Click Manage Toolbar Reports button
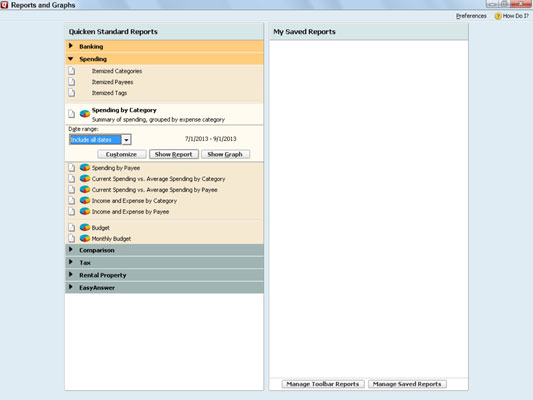 coord(323,384)
